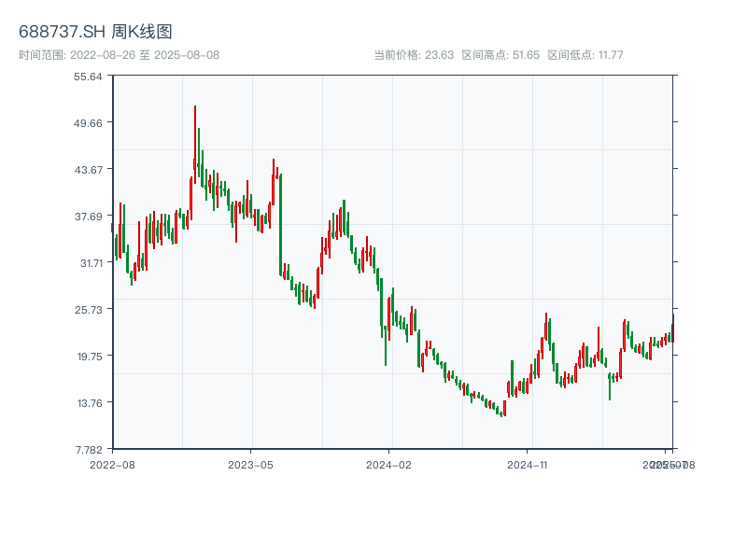
Task: Click the y-axis value 19.75
Action: coord(90,357)
